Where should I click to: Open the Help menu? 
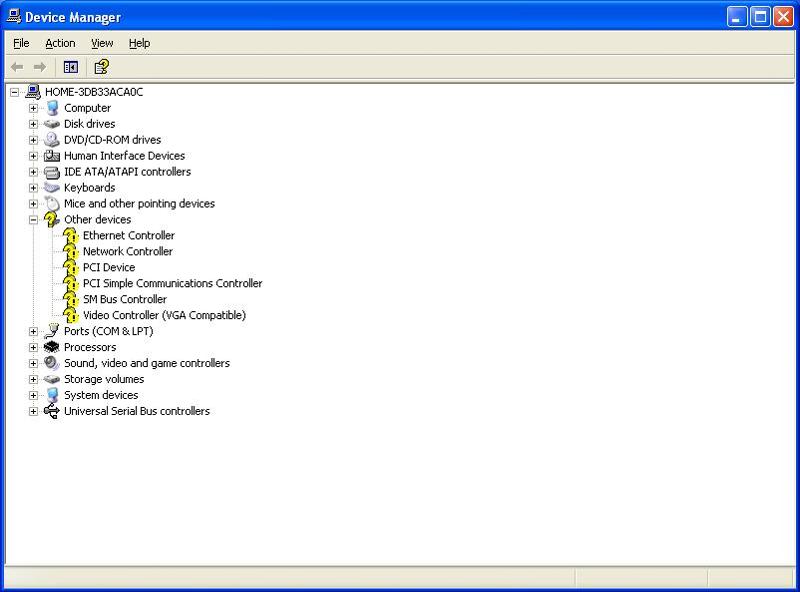[x=139, y=43]
